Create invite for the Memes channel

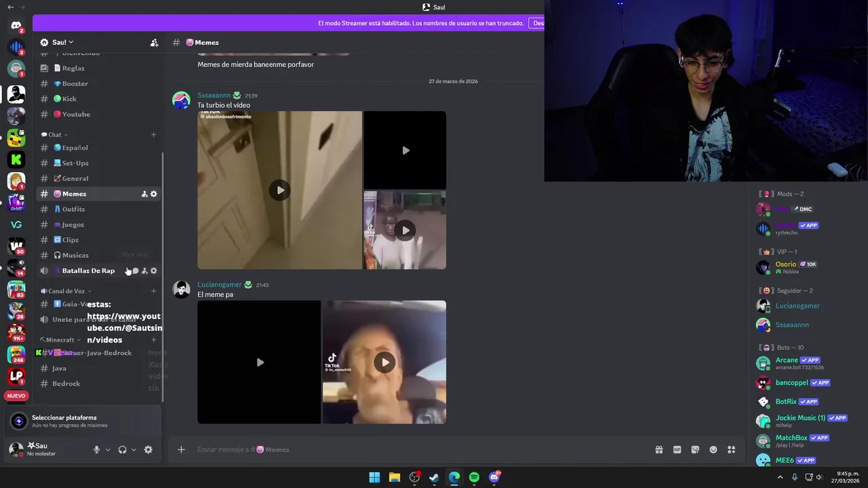(x=144, y=194)
